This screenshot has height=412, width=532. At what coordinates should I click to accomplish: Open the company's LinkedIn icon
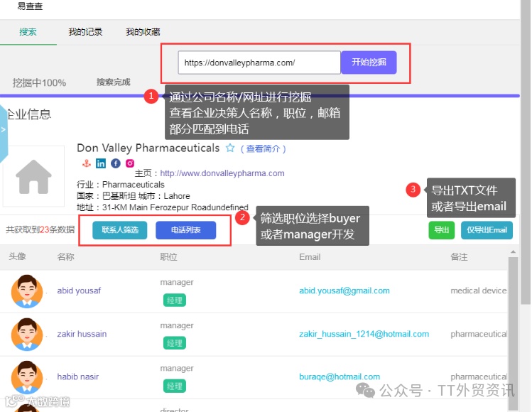101,163
